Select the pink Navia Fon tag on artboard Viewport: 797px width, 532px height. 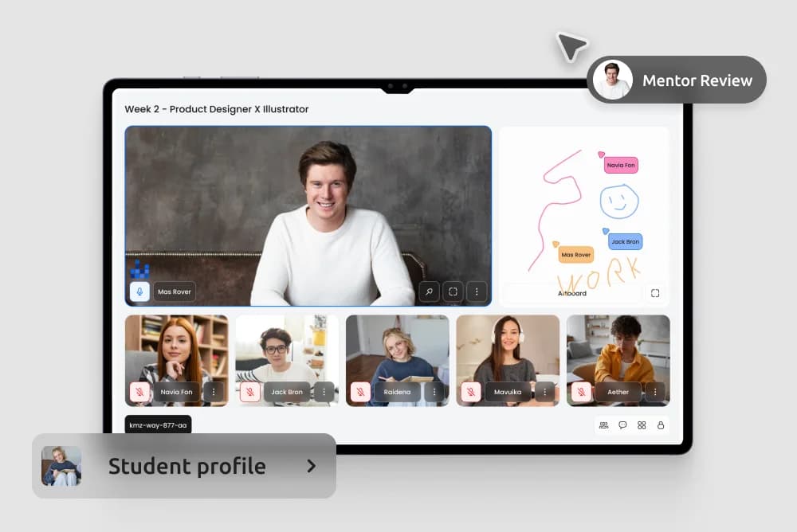point(621,166)
